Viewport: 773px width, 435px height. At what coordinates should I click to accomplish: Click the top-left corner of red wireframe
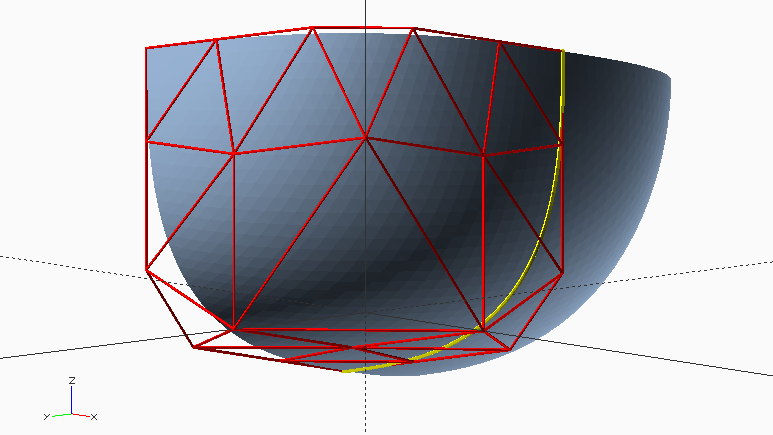[x=147, y=47]
